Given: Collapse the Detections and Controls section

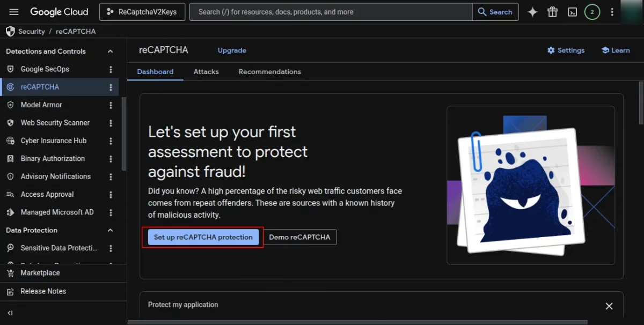Looking at the screenshot, I should 111,51.
